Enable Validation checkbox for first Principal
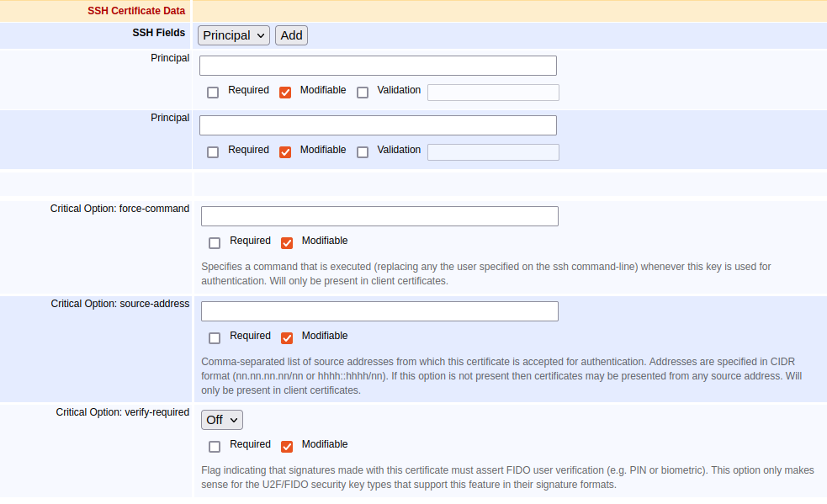 [363, 93]
